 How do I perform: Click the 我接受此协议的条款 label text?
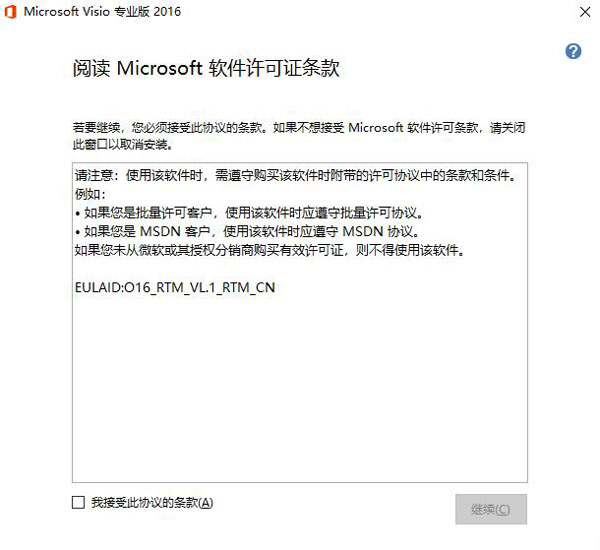click(152, 503)
